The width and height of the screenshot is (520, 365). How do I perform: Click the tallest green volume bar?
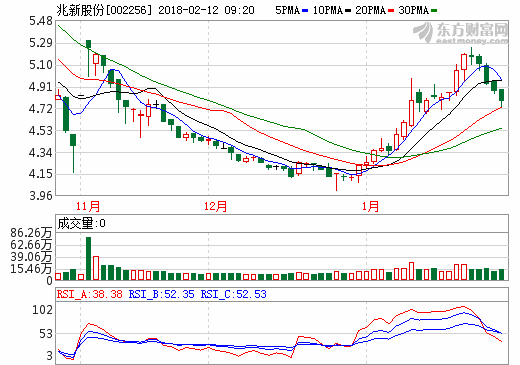coord(88,258)
